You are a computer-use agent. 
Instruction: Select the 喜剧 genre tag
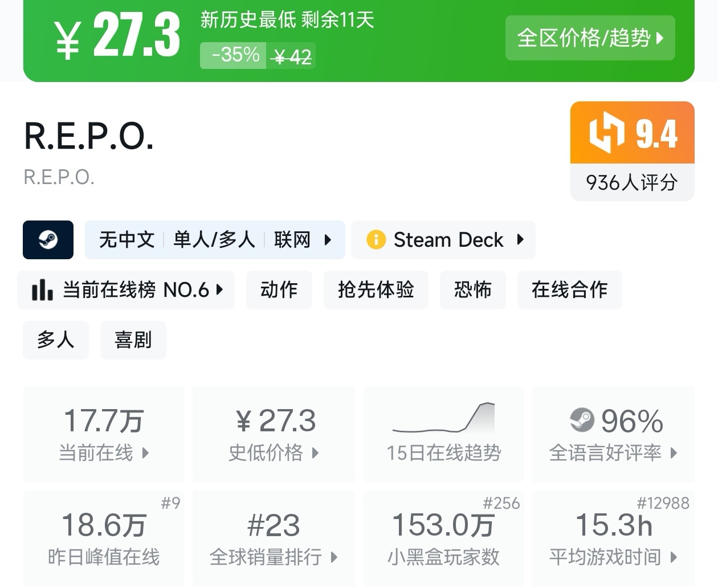tap(133, 340)
